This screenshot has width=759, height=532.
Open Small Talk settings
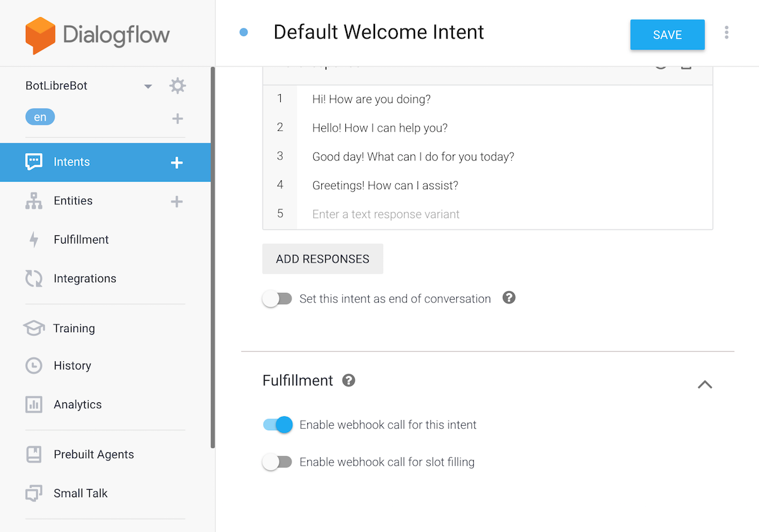(80, 493)
